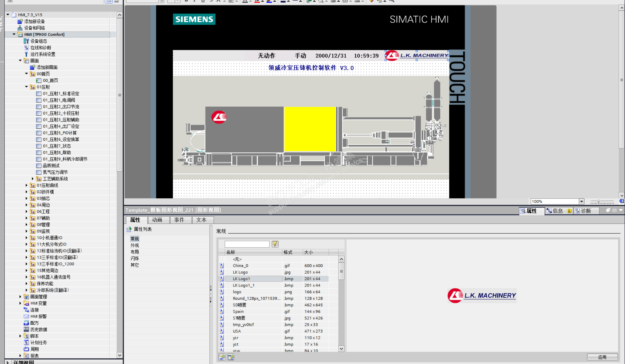Viewport: 625px width, 364px height.
Task: Click create new graphic from file icon
Action: [x=222, y=357]
